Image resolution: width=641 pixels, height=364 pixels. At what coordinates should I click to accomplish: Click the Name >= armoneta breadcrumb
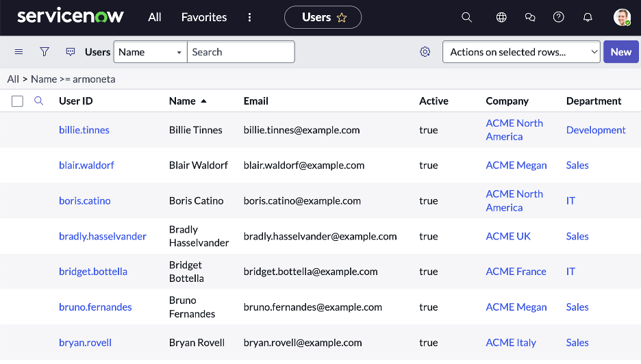pyautogui.click(x=73, y=79)
